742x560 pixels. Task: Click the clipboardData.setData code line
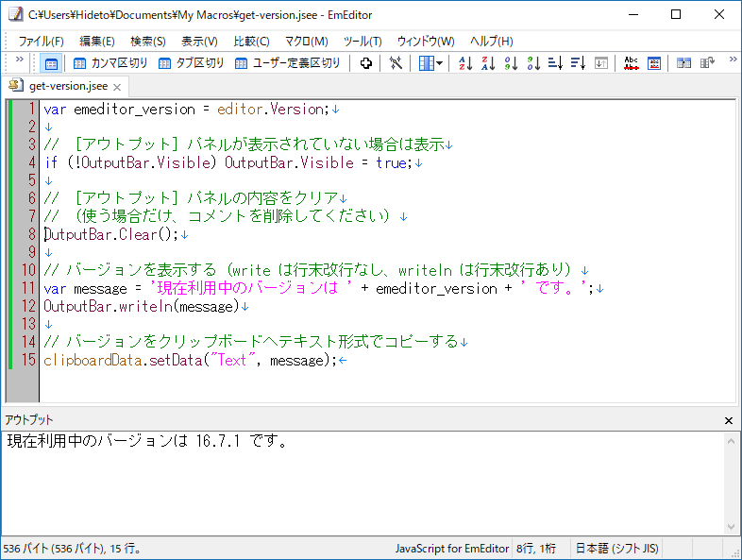[x=191, y=360]
